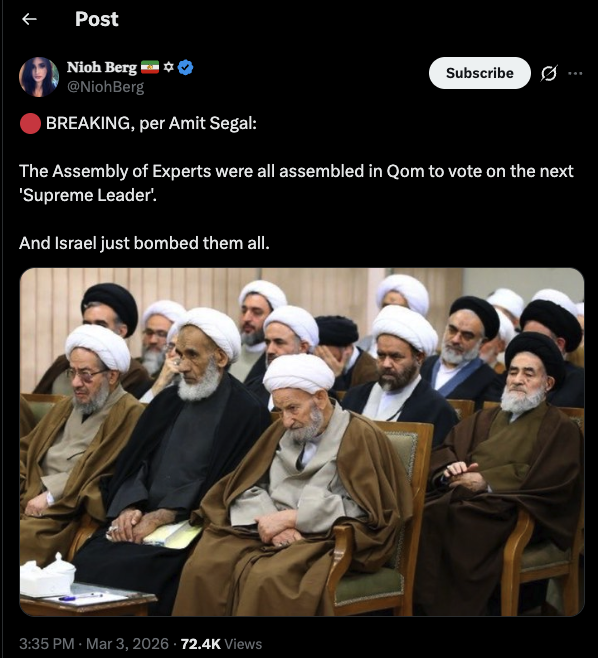Click the Nioh Berg display name
Viewport: 598px width, 658px height.
102,67
